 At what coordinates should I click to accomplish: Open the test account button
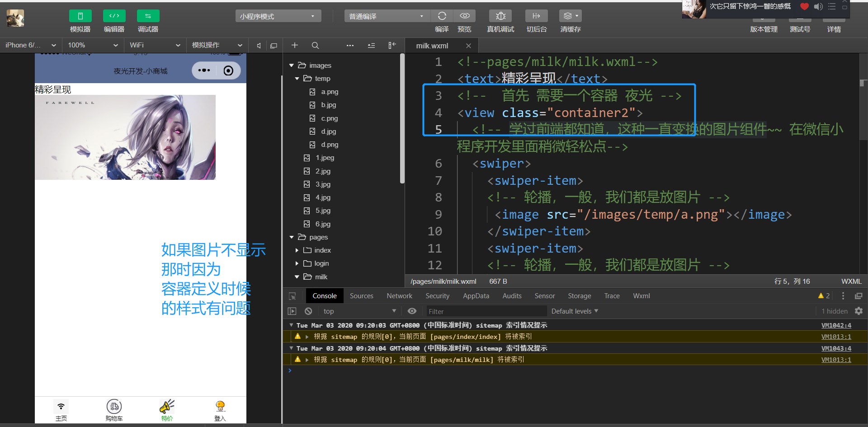pos(800,29)
